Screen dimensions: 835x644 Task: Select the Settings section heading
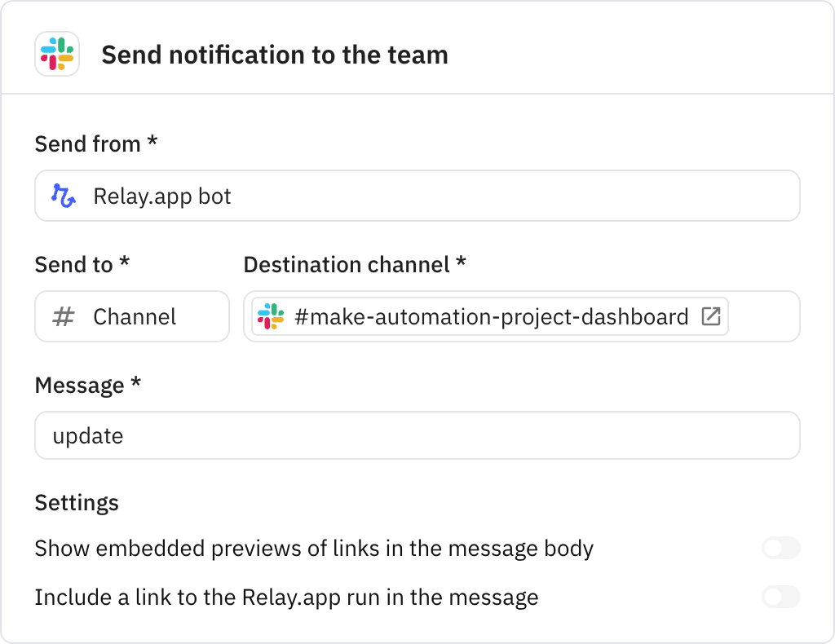[77, 503]
